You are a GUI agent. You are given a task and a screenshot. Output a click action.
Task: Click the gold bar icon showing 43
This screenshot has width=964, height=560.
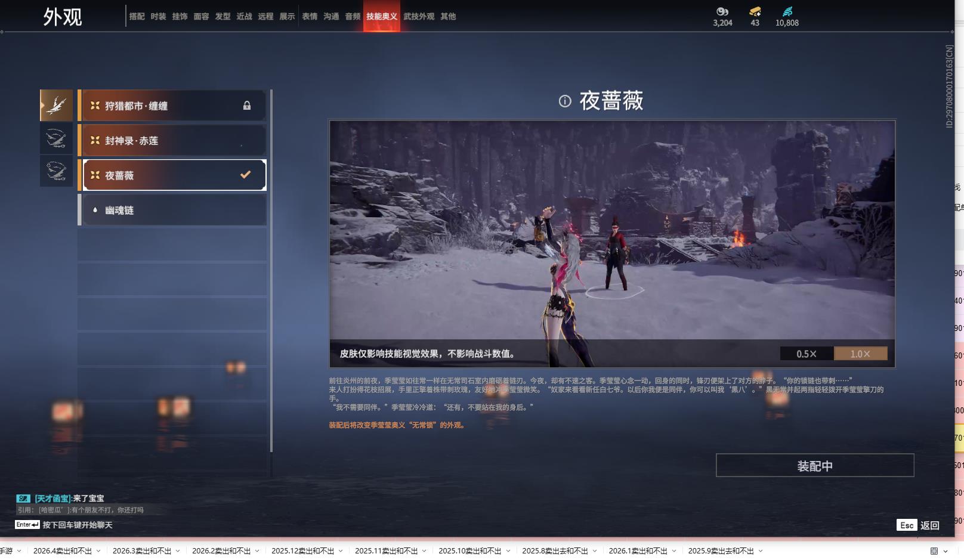point(755,11)
